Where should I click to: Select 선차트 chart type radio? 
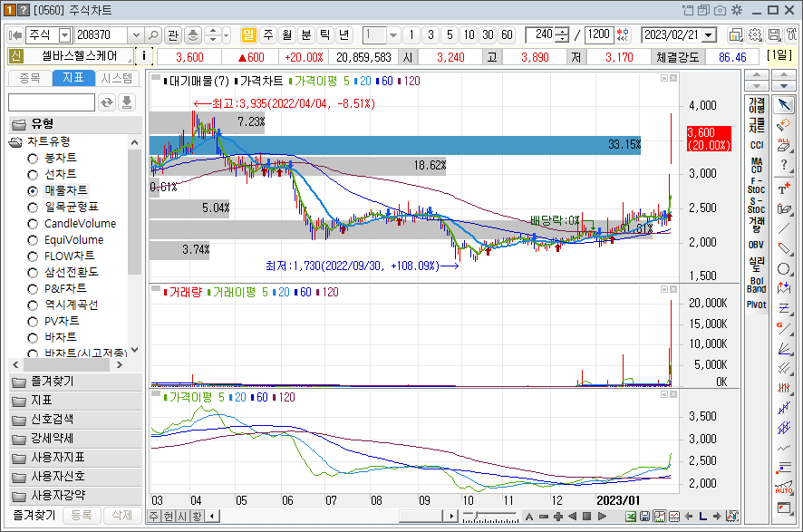[x=33, y=175]
